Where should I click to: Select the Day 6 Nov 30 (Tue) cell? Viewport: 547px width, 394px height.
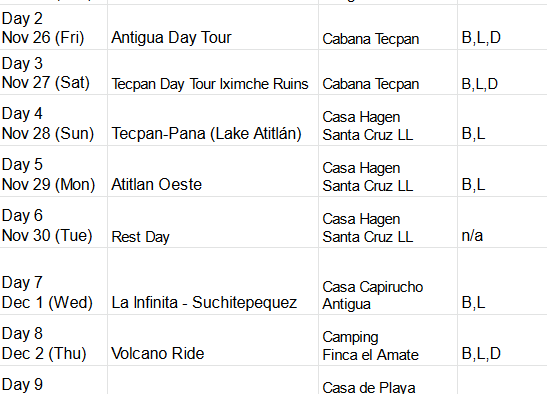53,222
